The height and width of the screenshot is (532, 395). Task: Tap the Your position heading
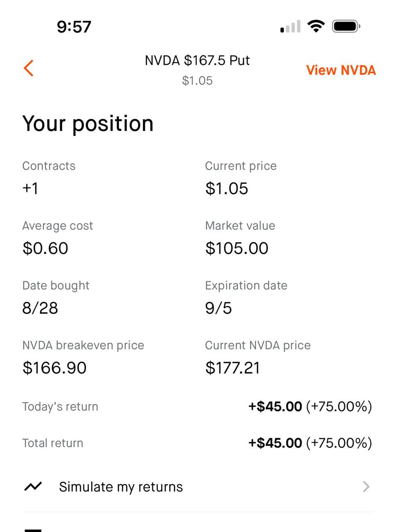coord(88,123)
